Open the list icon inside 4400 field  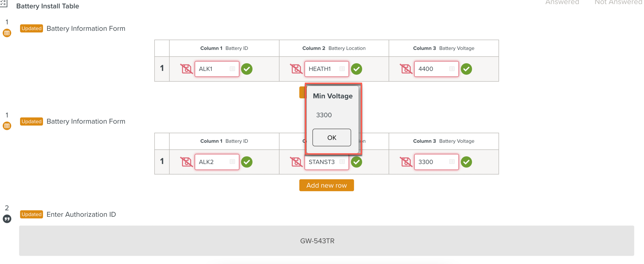(x=452, y=69)
